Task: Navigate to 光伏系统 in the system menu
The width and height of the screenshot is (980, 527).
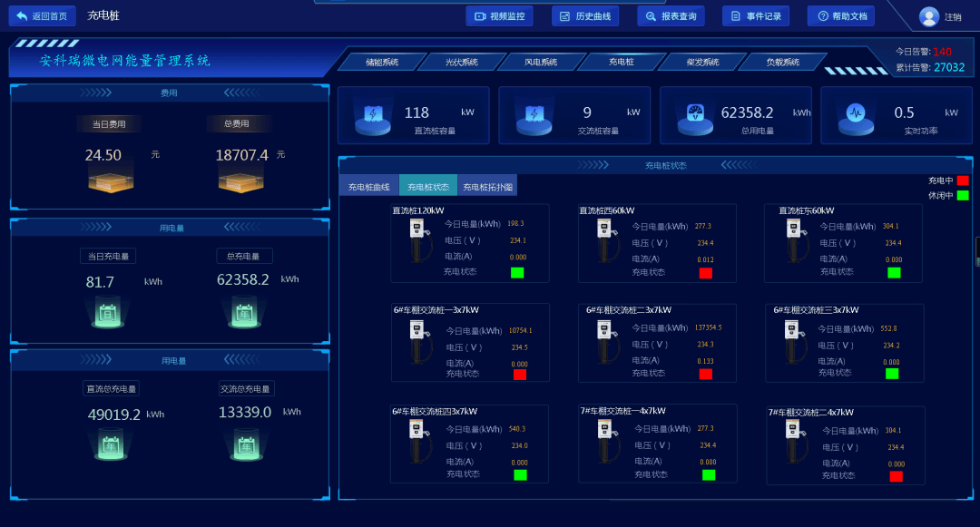Action: click(x=461, y=63)
